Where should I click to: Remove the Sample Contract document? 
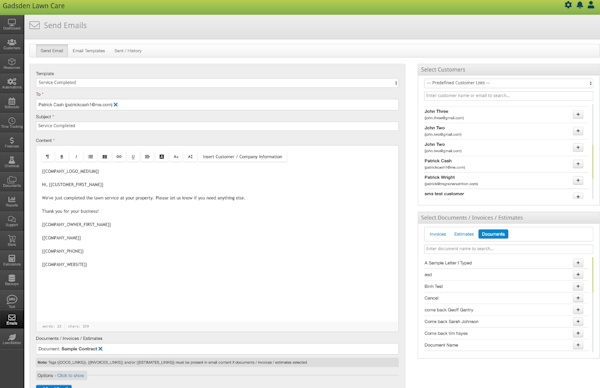pyautogui.click(x=100, y=349)
